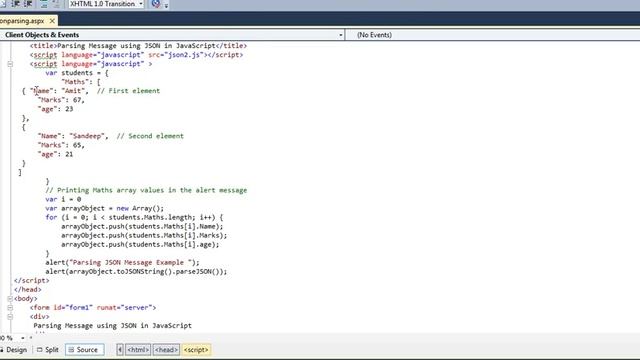Collapse the form id form1 element
This screenshot has height=360, width=640.
point(10,308)
